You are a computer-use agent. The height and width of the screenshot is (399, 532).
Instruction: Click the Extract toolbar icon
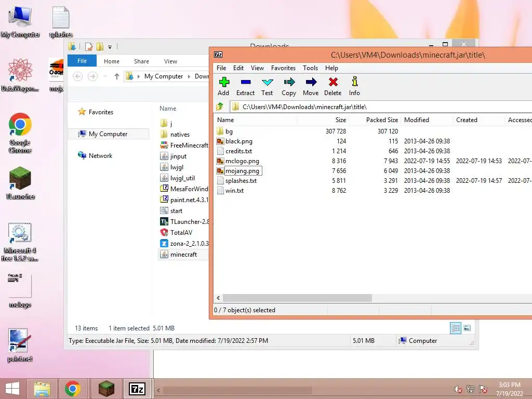[x=245, y=87]
